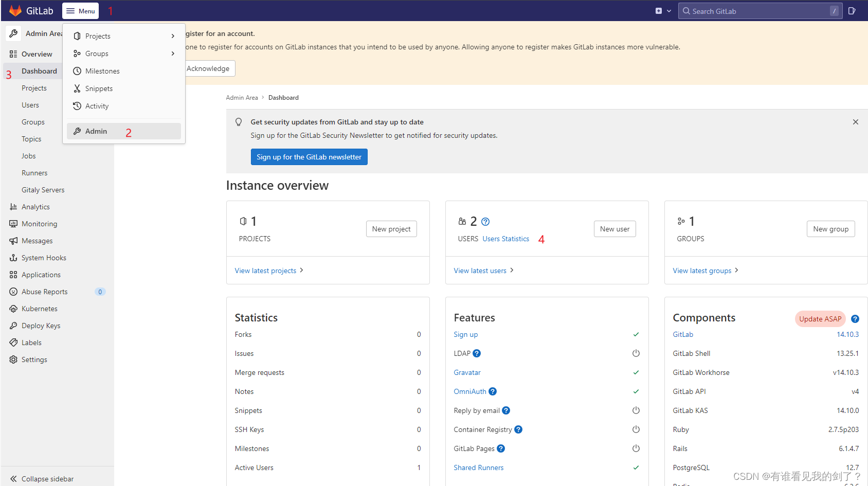Open the new item plus icon
The height and width of the screenshot is (486, 868).
point(659,11)
